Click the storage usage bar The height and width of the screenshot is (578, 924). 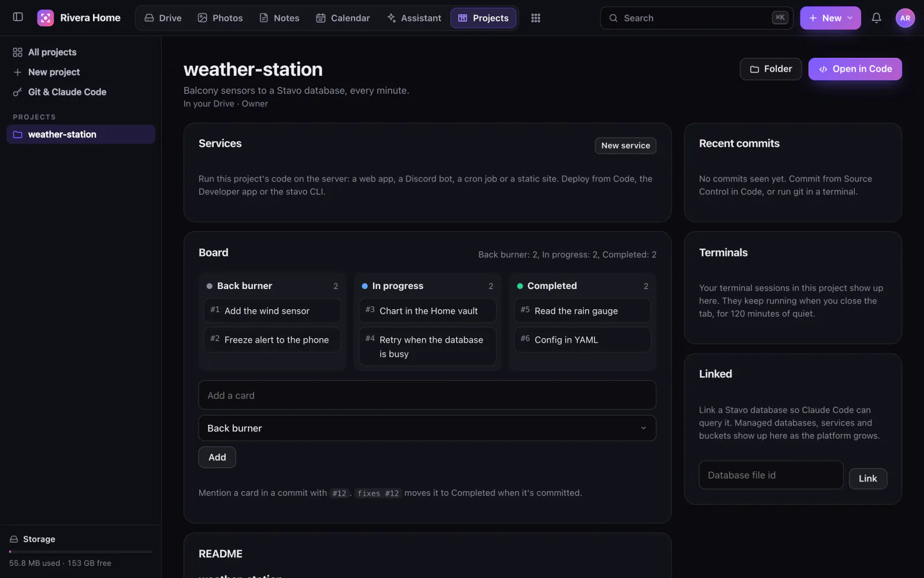(x=81, y=551)
